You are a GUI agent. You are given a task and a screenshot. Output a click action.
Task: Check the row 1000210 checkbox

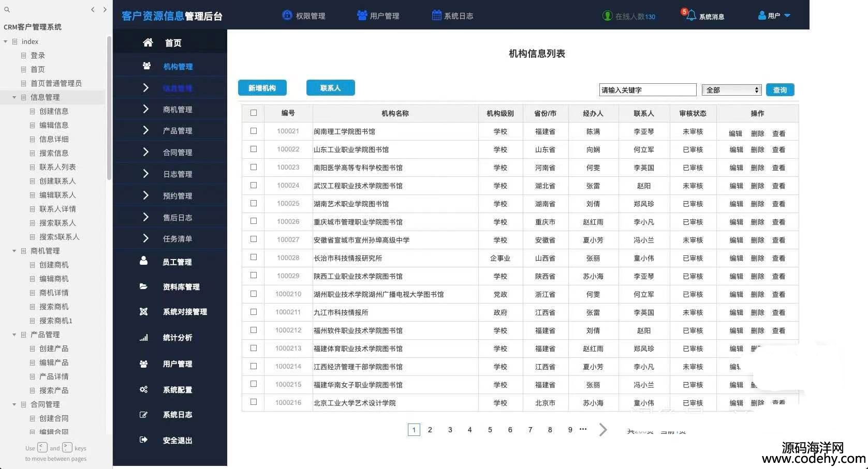tap(254, 294)
